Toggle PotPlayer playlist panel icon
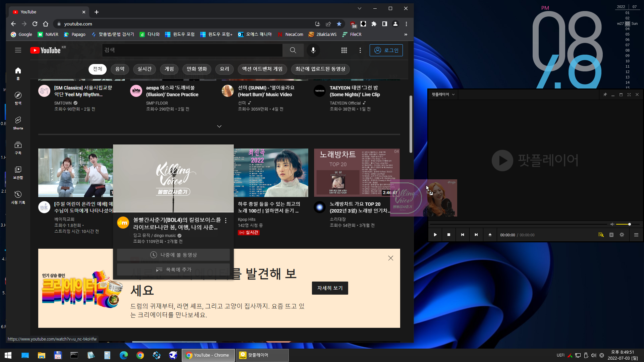Viewport: 644px width, 362px height. pyautogui.click(x=611, y=235)
